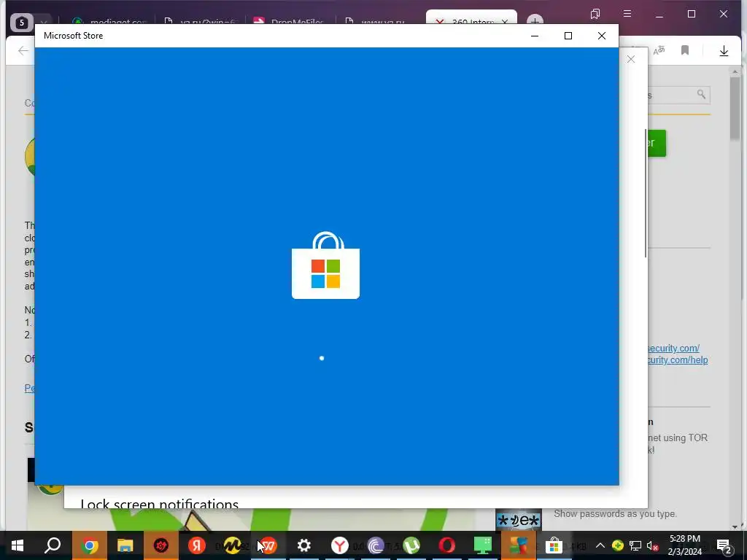Open the green uTorrent taskbar icon
Image resolution: width=747 pixels, height=560 pixels.
pyautogui.click(x=411, y=545)
